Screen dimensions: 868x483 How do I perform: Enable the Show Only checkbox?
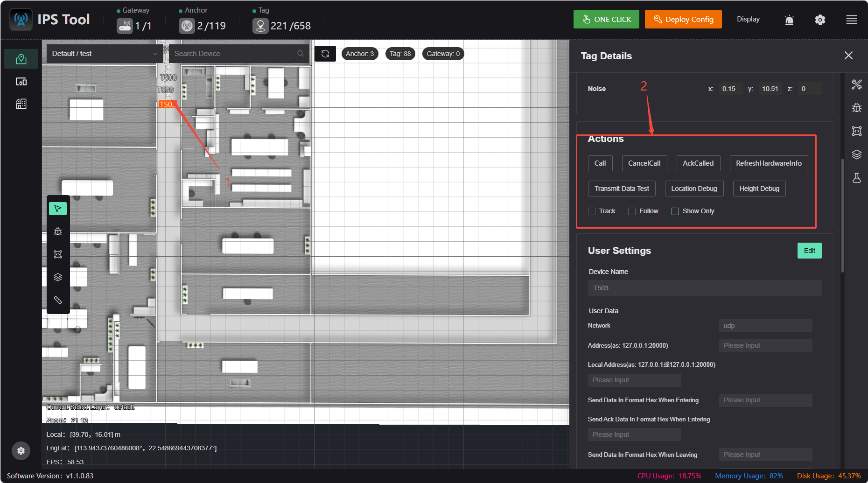tap(675, 211)
